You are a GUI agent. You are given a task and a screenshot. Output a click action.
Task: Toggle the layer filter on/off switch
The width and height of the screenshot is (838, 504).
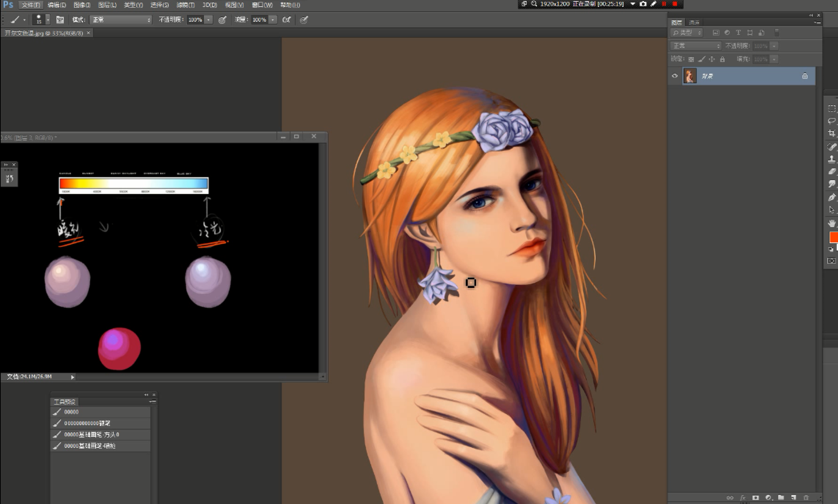tap(776, 33)
